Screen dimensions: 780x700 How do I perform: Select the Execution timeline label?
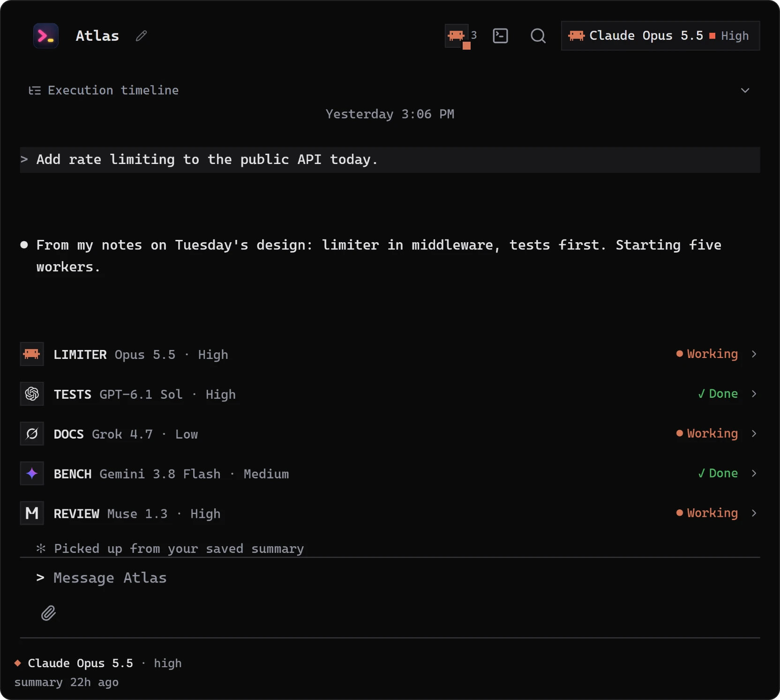point(113,90)
